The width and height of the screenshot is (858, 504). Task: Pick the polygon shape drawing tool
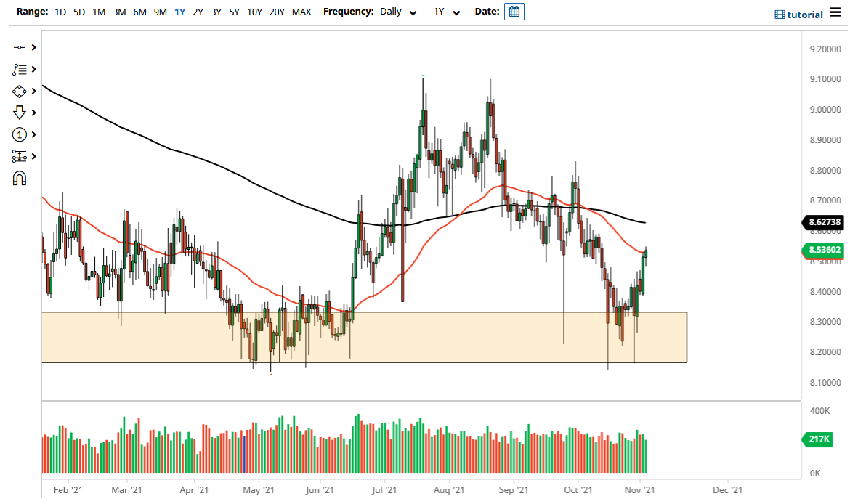[x=20, y=91]
